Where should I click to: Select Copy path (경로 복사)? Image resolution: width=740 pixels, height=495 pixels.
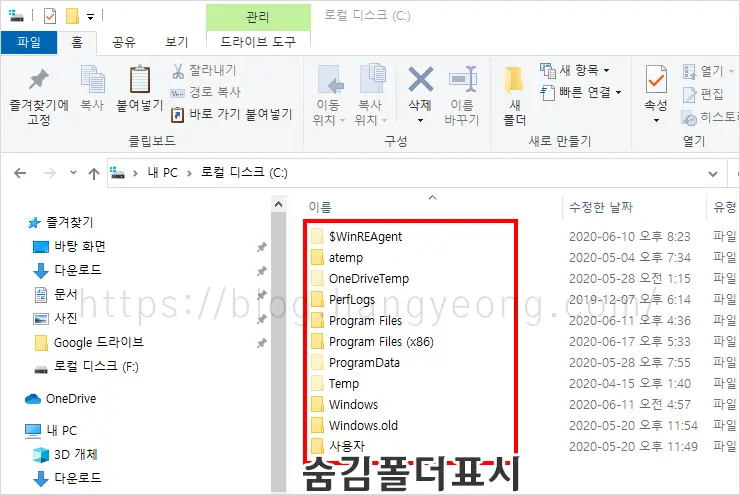pos(205,92)
